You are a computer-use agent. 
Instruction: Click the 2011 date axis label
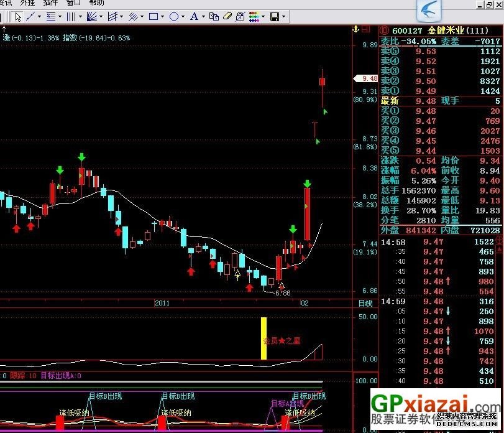162,303
